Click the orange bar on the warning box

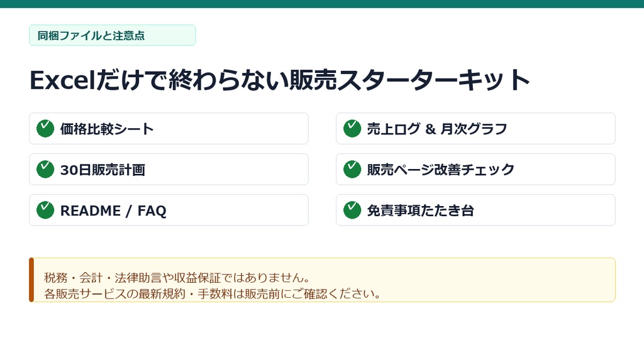coord(31,280)
